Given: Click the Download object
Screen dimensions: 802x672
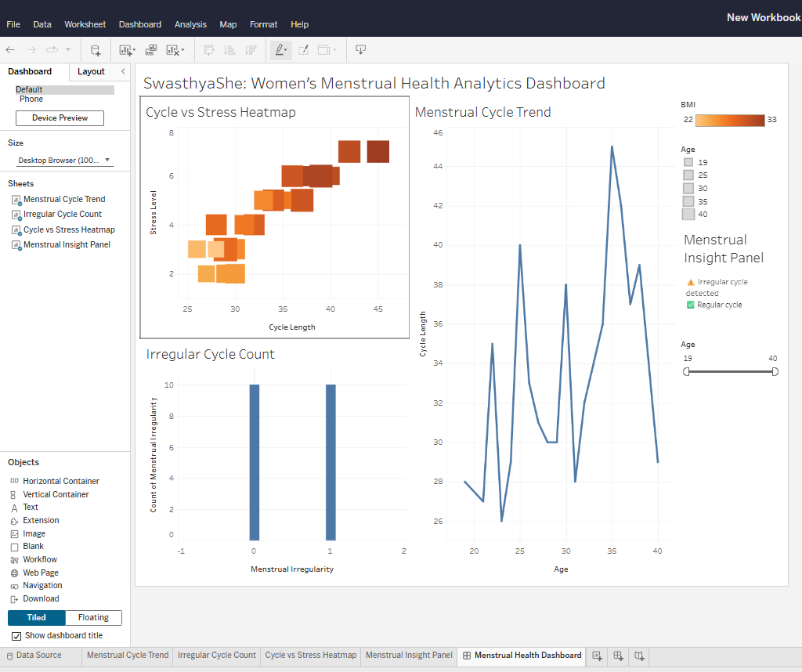Looking at the screenshot, I should 41,599.
